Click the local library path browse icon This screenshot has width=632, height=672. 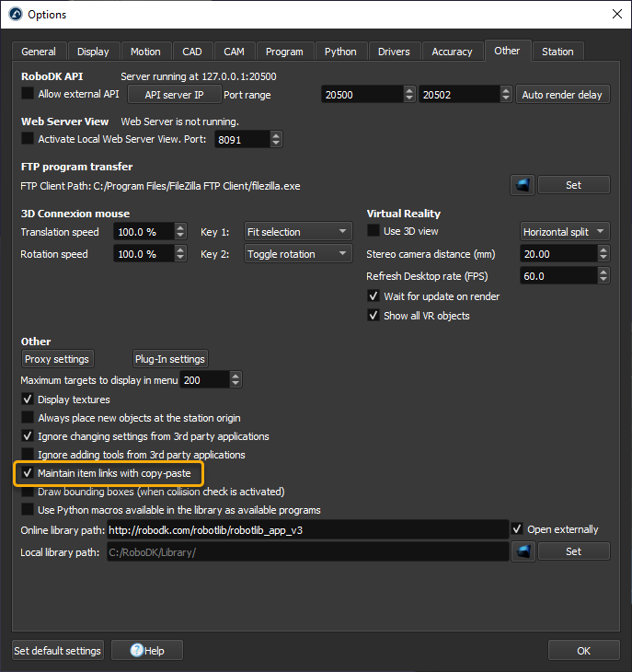tap(523, 551)
